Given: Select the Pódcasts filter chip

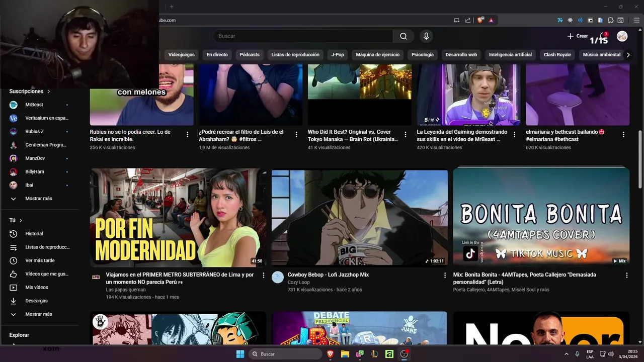Looking at the screenshot, I should click(x=250, y=55).
